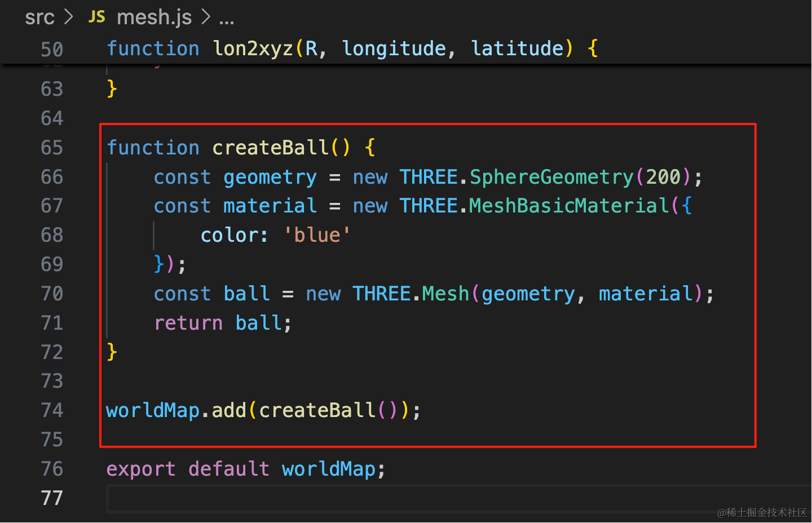Click 'geometry' variable on line 66
This screenshot has height=523, width=812.
pyautogui.click(x=270, y=177)
